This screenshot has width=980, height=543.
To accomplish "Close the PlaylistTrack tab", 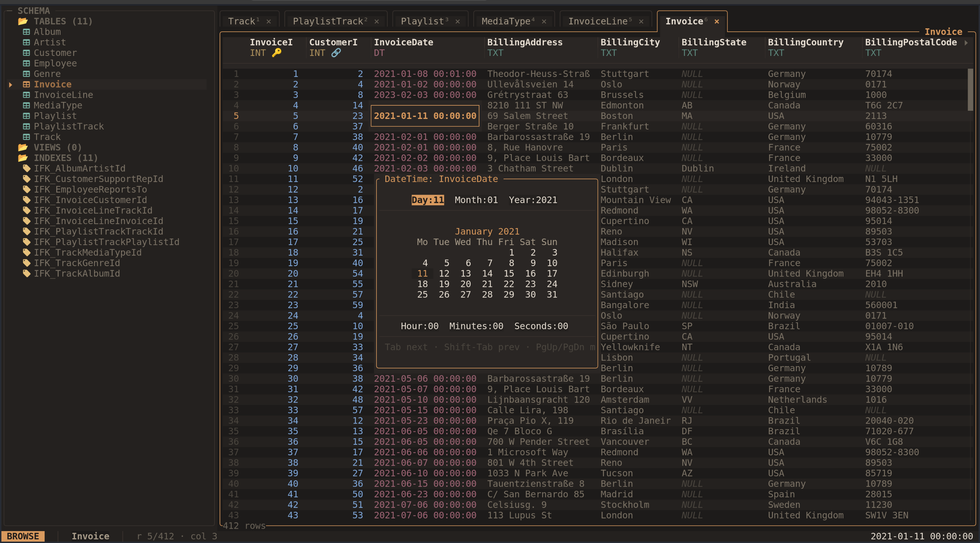I will point(377,21).
